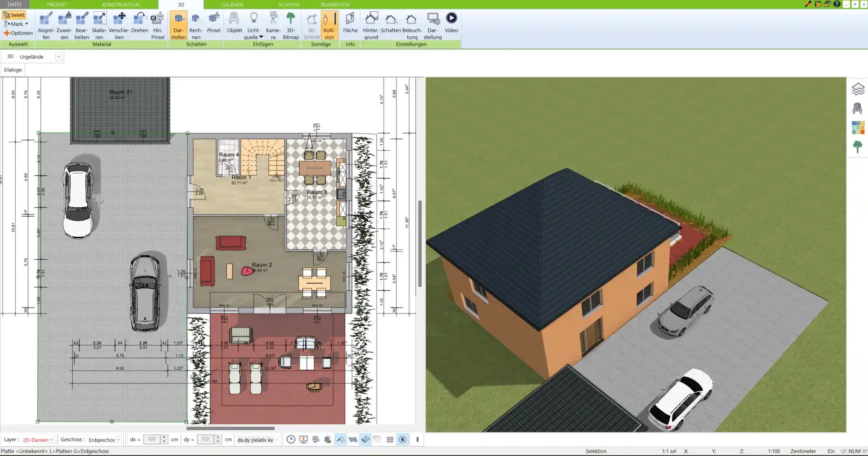Open the Layer dropdown

[x=52, y=440]
